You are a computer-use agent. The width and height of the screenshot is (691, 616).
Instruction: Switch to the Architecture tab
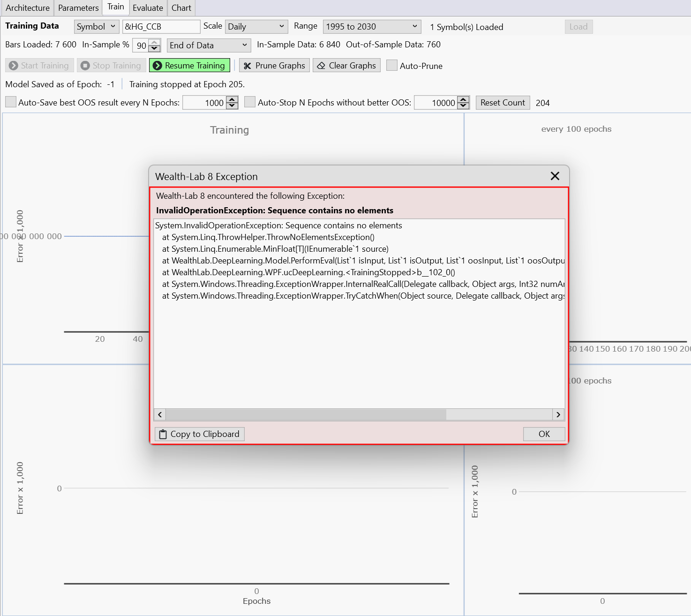click(x=27, y=8)
